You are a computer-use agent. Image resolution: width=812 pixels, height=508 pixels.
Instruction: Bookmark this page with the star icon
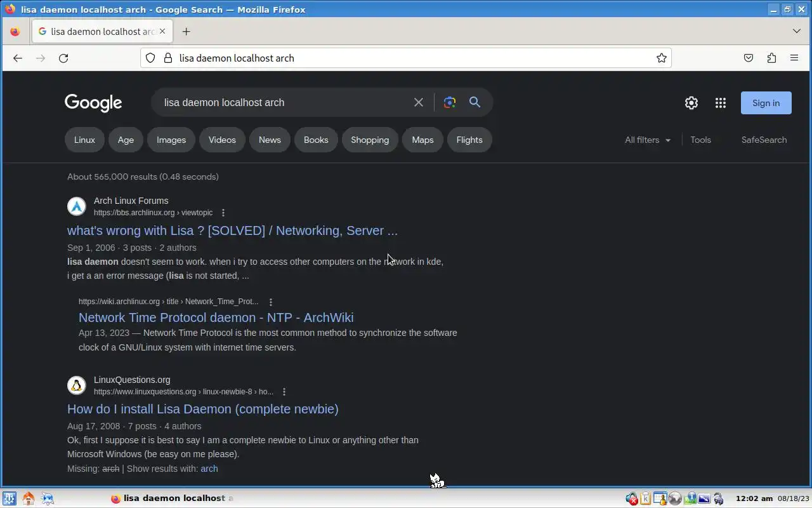(662, 58)
